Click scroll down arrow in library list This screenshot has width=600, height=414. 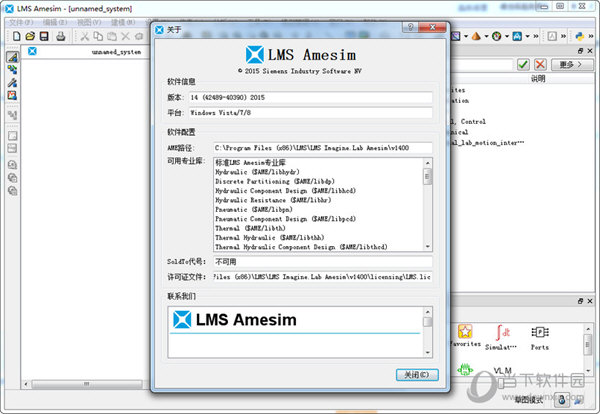coord(428,247)
